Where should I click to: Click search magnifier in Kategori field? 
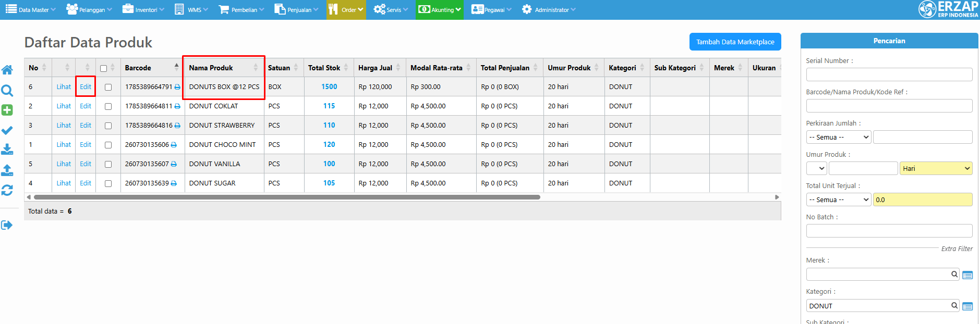tap(954, 305)
